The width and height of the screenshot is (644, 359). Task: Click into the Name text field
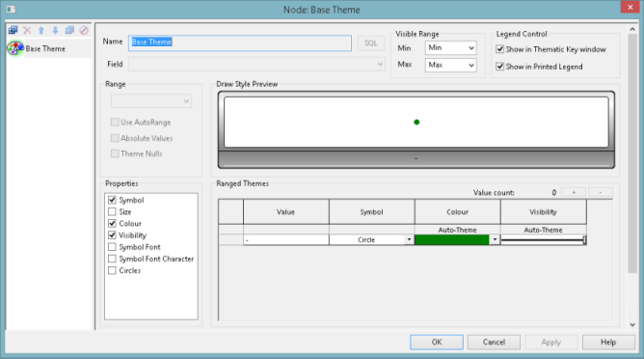coord(240,42)
